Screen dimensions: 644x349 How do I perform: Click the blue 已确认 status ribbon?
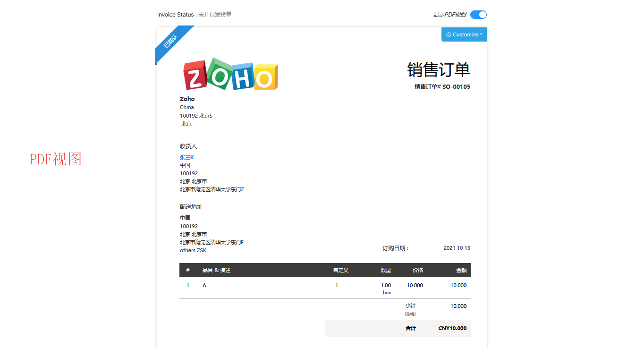click(171, 42)
